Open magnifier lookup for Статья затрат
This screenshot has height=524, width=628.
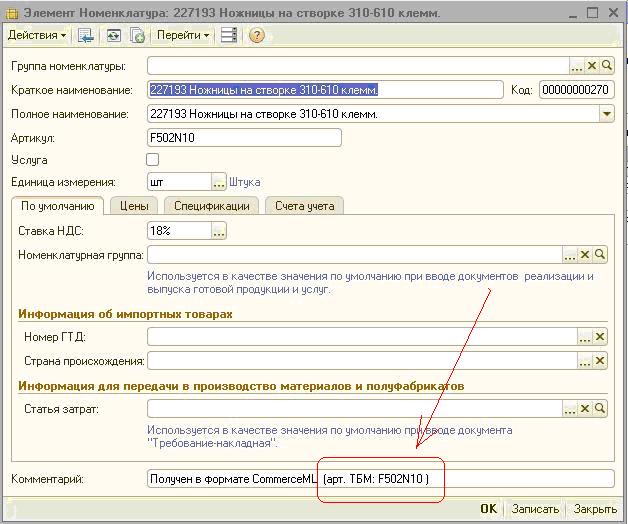point(601,408)
